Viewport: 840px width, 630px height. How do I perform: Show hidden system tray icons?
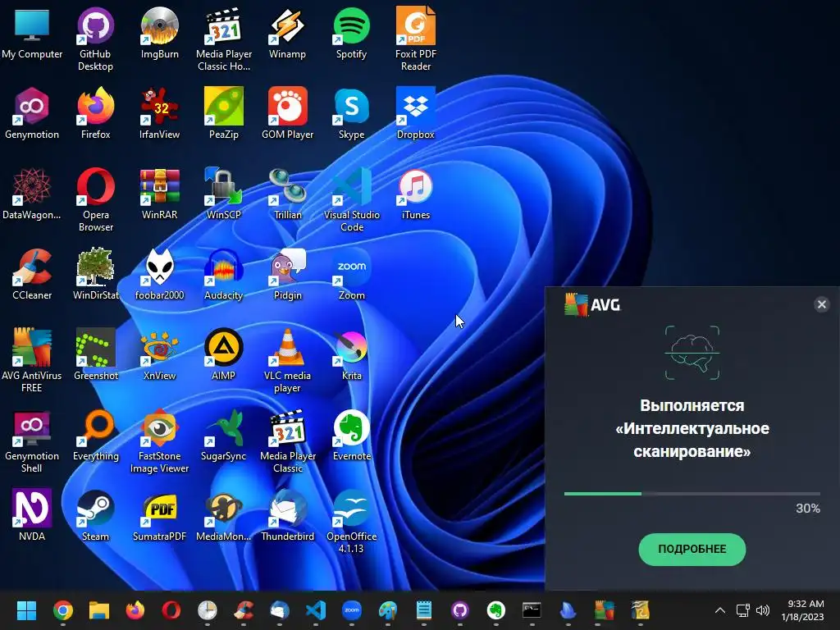(x=720, y=610)
